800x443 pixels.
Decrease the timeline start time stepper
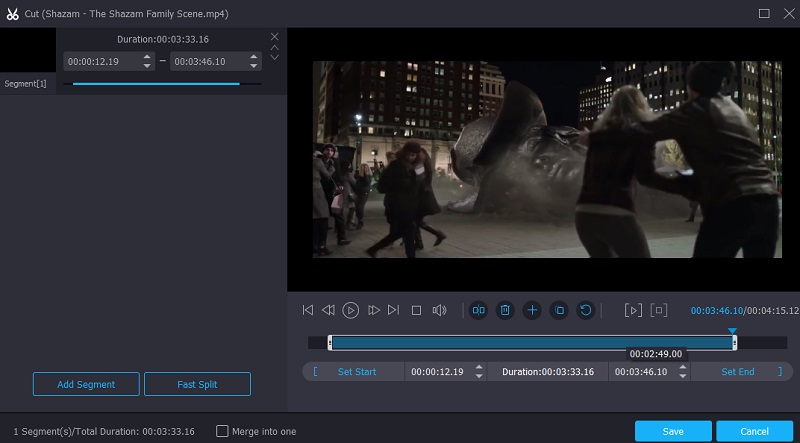(x=479, y=376)
